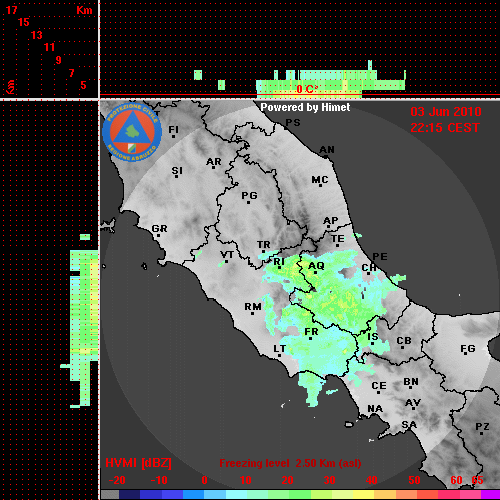Select the NA city label
This screenshot has height=500, width=500.
[x=375, y=409]
